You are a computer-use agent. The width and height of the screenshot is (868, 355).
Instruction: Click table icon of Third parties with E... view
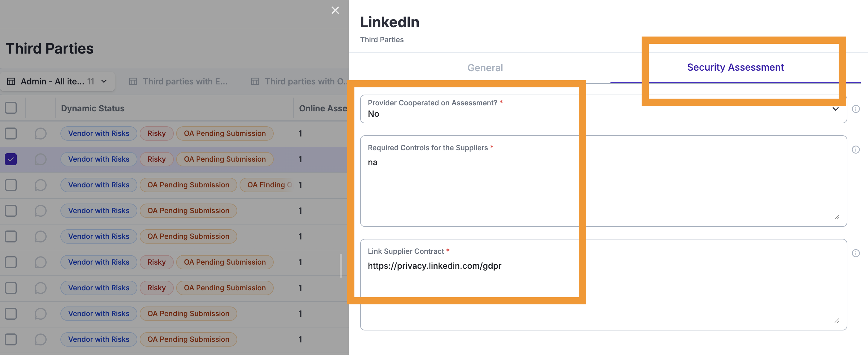point(133,82)
